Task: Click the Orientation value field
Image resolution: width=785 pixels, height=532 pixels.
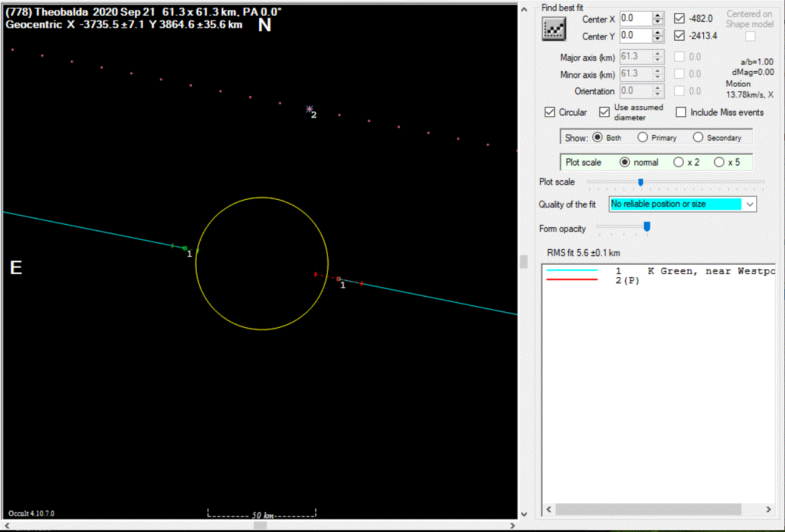Action: (636, 91)
